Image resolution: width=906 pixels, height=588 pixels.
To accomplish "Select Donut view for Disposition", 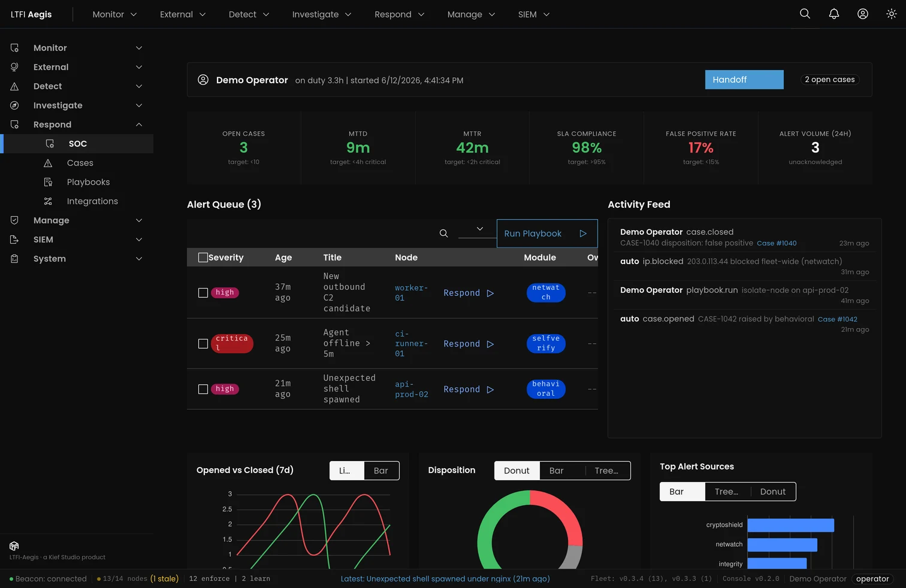I will pyautogui.click(x=517, y=471).
